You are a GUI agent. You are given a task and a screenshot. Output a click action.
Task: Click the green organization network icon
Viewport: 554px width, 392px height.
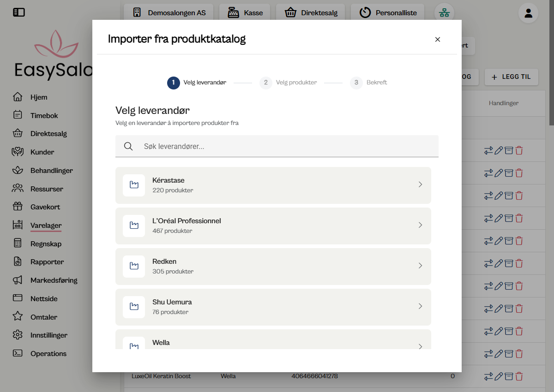click(x=444, y=12)
